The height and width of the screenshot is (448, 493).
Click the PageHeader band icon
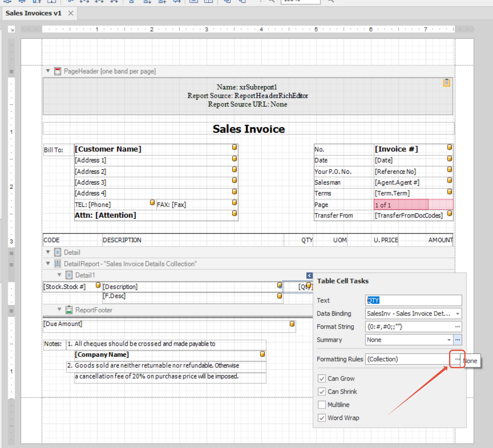[x=58, y=71]
